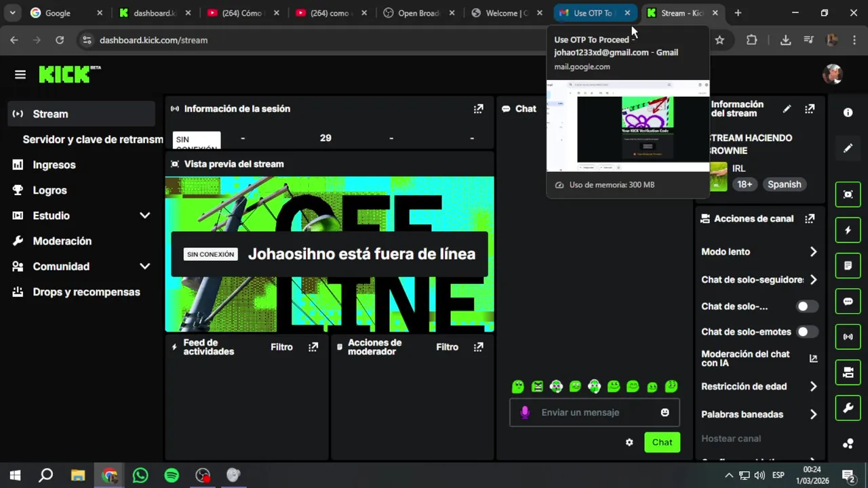
Task: Open the emoji picker in message box
Action: click(x=665, y=412)
